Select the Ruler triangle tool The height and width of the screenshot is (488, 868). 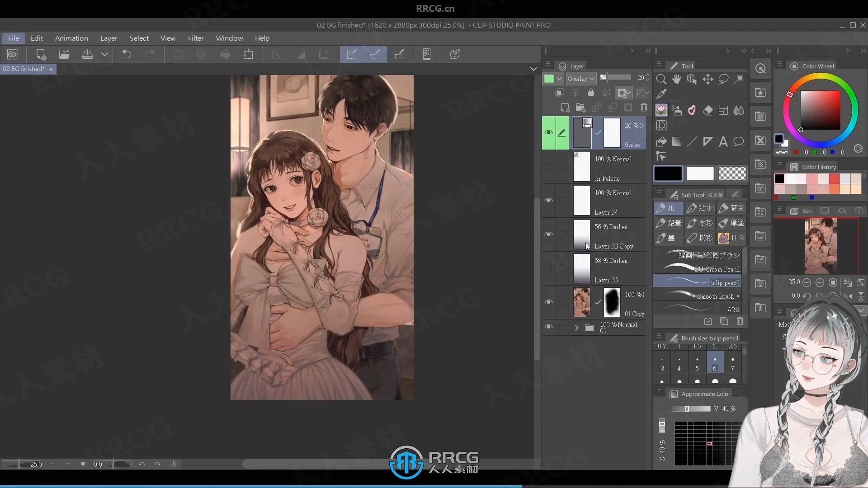[x=708, y=142]
